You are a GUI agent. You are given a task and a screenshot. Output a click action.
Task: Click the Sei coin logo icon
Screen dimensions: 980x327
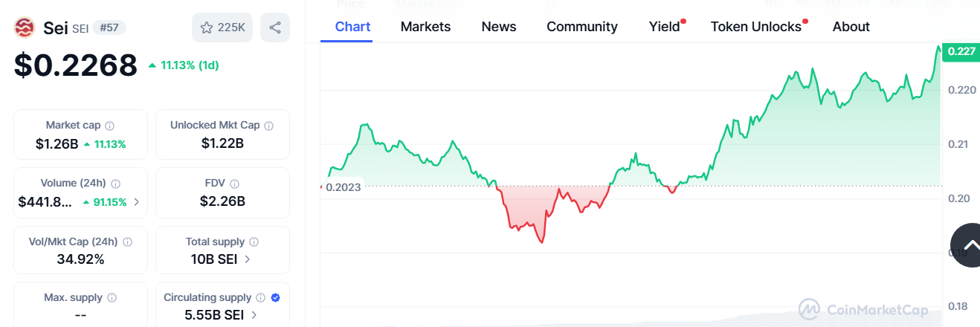coord(25,28)
